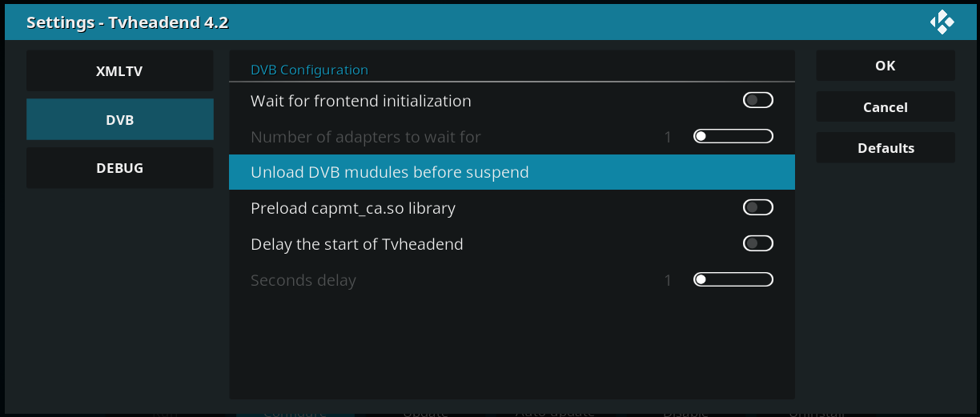Viewport: 980px width, 417px height.
Task: Click the Number of adapters slider
Action: (733, 137)
